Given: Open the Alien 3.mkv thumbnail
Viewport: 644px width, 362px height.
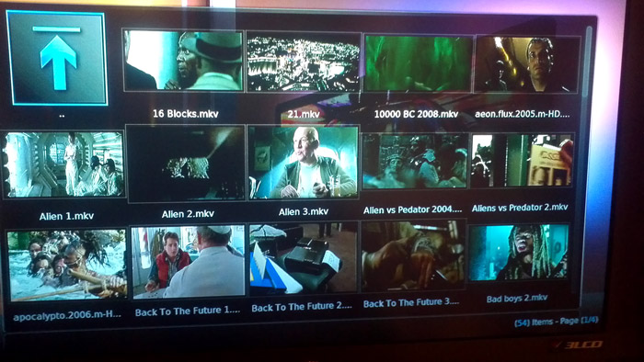Looking at the screenshot, I should (304, 163).
